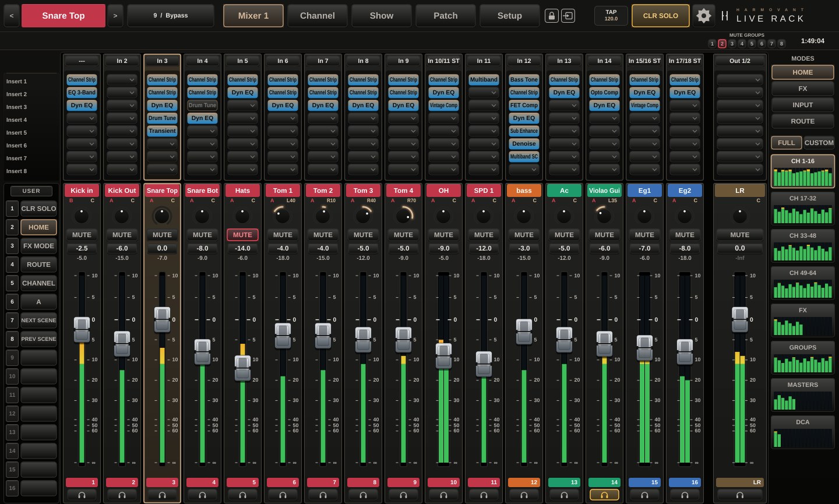Select FX mode in MODES panel

pyautogui.click(x=803, y=89)
